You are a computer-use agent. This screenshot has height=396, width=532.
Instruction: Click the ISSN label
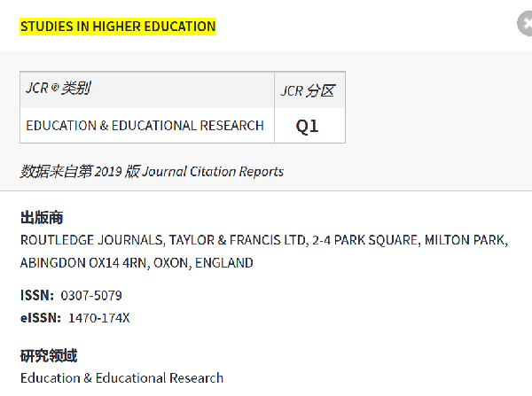pyautogui.click(x=37, y=295)
